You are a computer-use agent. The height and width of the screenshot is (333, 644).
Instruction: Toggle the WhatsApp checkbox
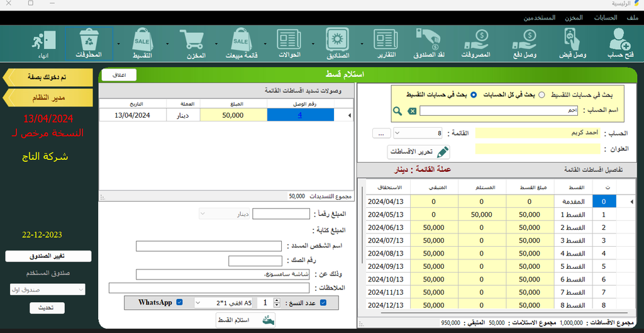tap(179, 303)
